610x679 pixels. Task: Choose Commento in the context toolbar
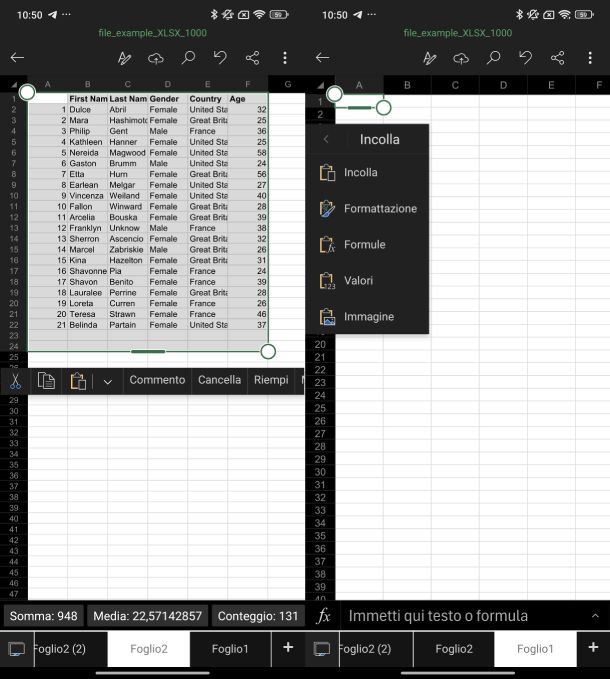click(x=157, y=380)
